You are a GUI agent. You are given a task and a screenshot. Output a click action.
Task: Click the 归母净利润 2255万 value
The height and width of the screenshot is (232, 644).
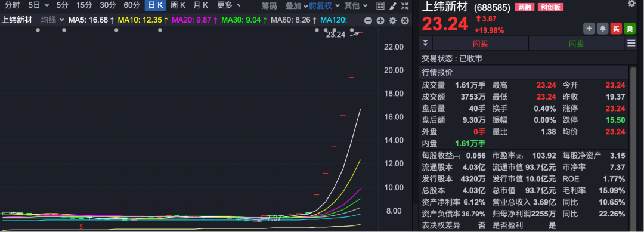tap(544, 214)
